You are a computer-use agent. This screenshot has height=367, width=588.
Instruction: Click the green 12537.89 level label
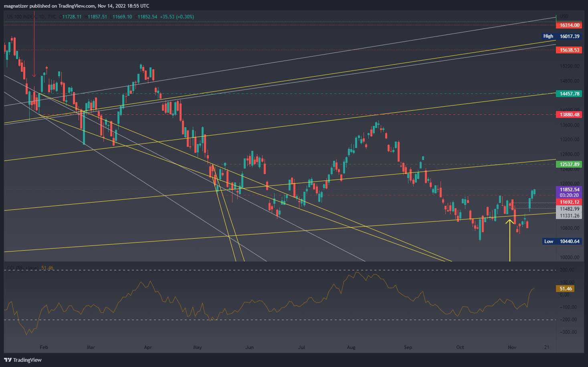click(569, 164)
